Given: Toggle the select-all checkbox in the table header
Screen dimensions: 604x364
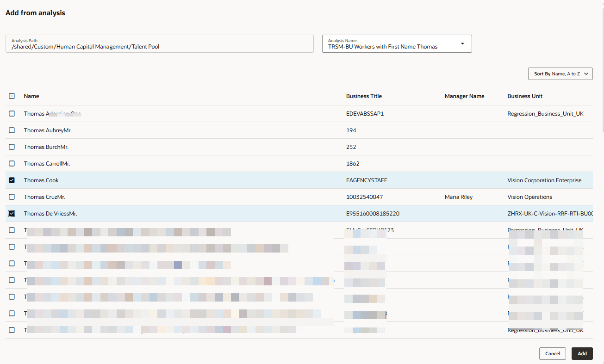Looking at the screenshot, I should tap(12, 96).
